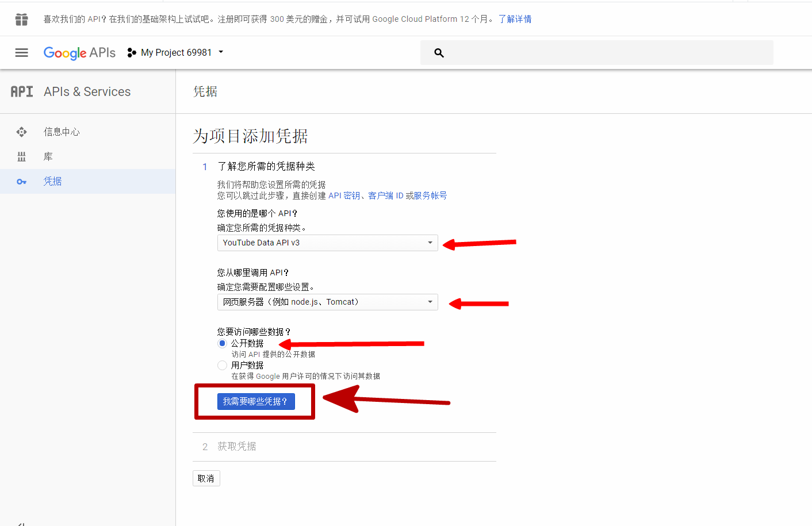Click the API icon beside APIs & Services
Viewport: 812px width, 526px height.
click(22, 91)
